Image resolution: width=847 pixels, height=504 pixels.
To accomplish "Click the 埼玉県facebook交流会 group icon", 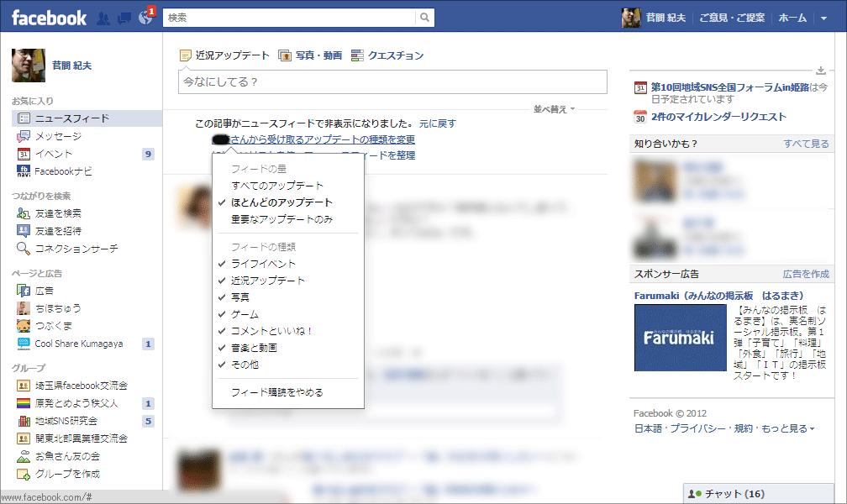I will [24, 386].
